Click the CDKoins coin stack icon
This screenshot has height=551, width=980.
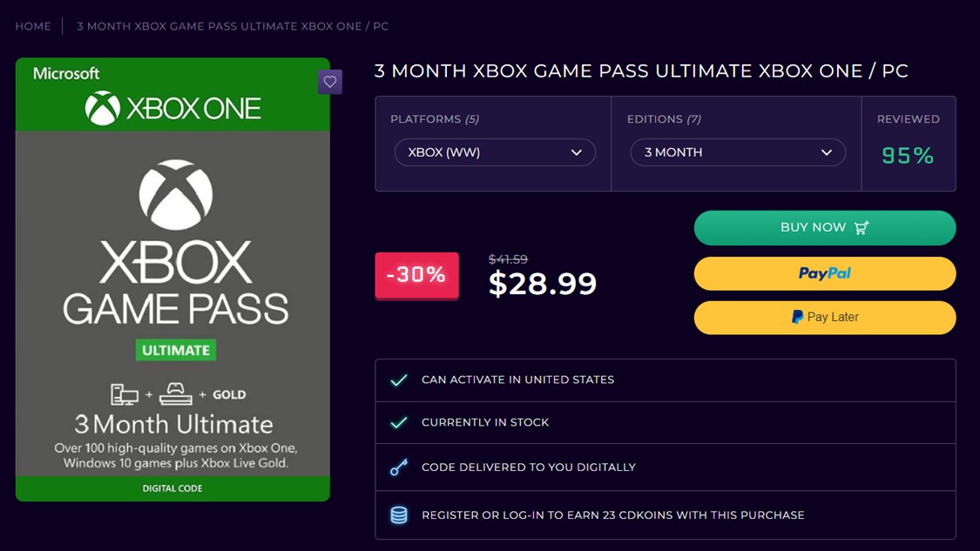pos(399,515)
